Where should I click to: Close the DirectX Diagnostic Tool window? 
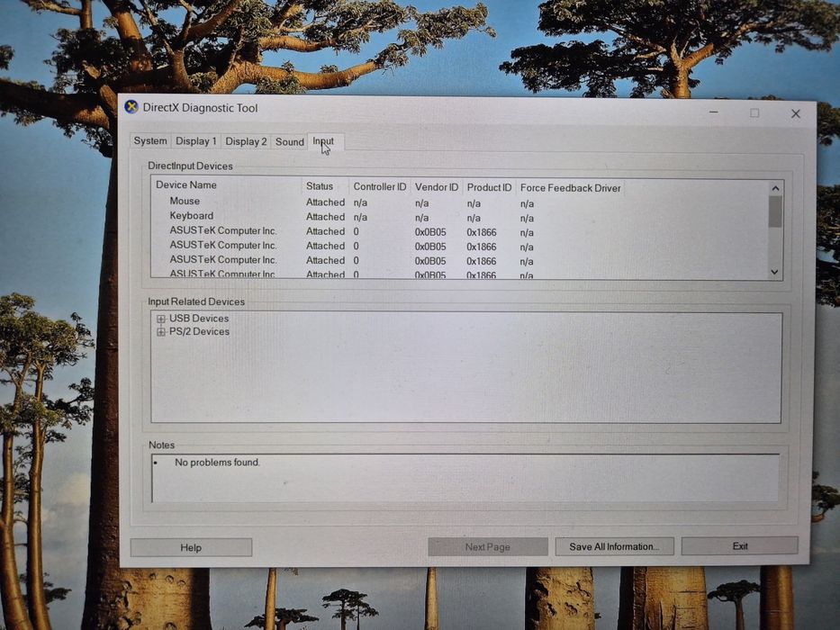[x=796, y=113]
